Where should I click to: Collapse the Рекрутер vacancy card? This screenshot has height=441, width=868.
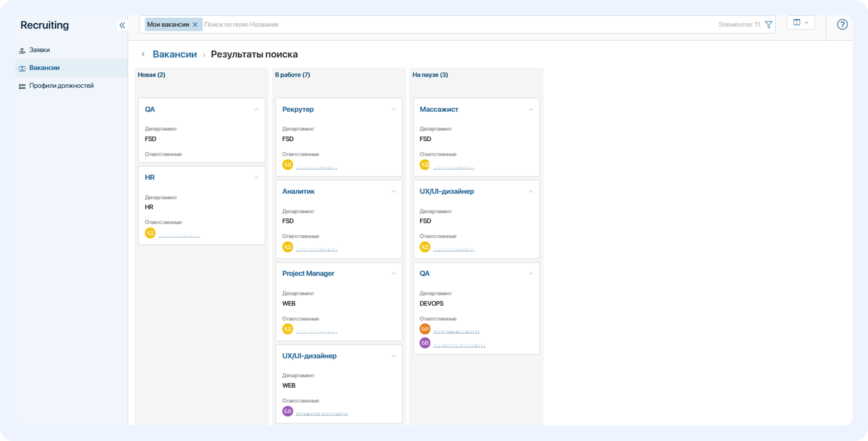pos(393,110)
